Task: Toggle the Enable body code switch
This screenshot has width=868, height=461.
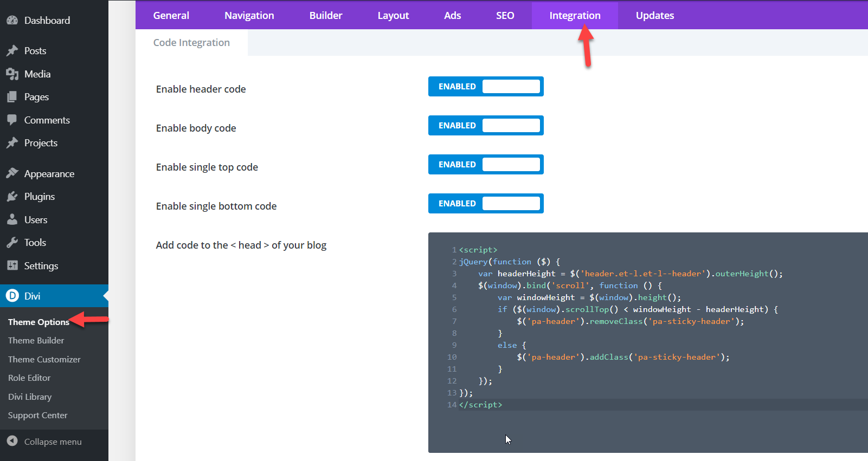Action: click(486, 126)
